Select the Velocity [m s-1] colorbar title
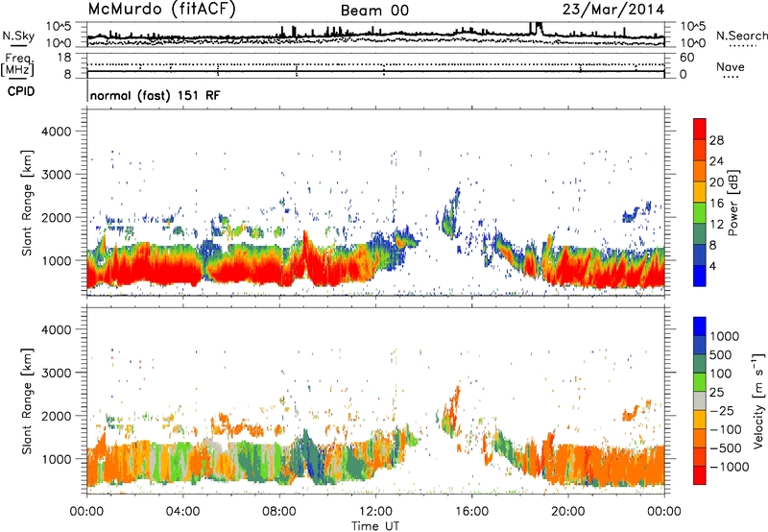This screenshot has width=768, height=532. tap(758, 400)
